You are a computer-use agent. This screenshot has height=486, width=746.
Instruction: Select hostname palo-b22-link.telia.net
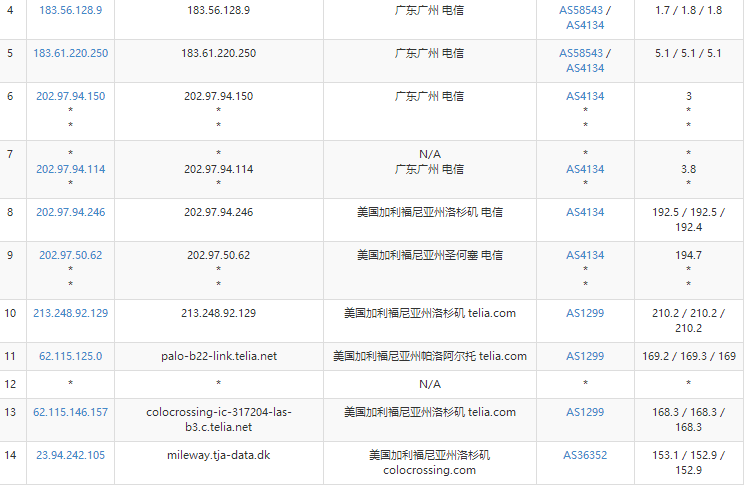click(x=219, y=356)
